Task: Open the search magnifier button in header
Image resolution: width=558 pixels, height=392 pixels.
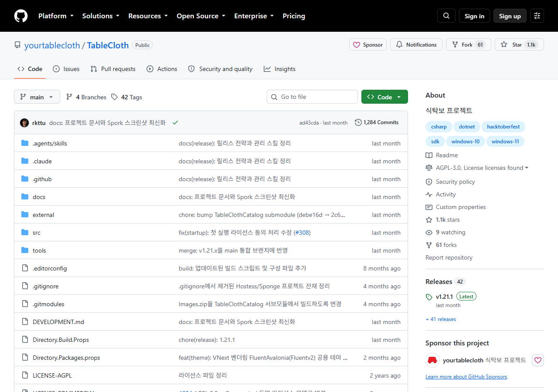Action: 446,16
